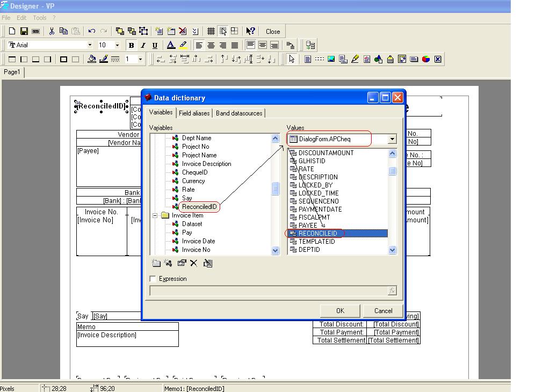Select the pointer/arrow tool
Screen dimensions: 550x392
[292, 59]
